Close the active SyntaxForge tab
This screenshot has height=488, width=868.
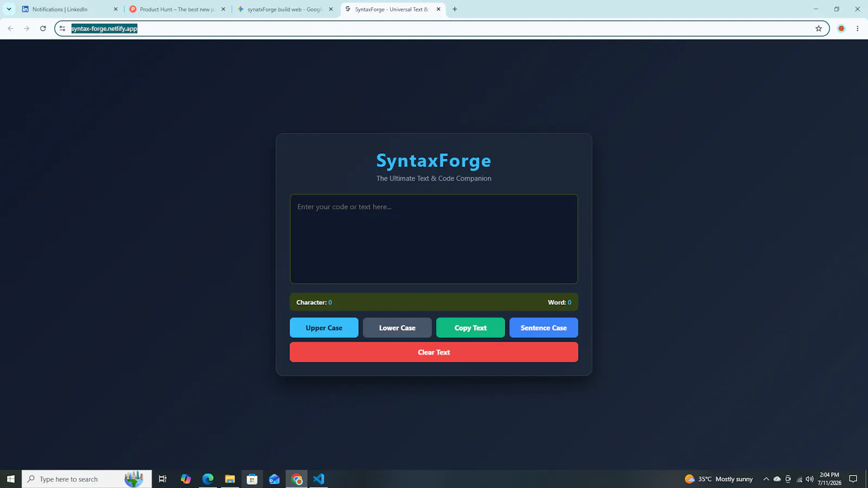[x=438, y=9]
